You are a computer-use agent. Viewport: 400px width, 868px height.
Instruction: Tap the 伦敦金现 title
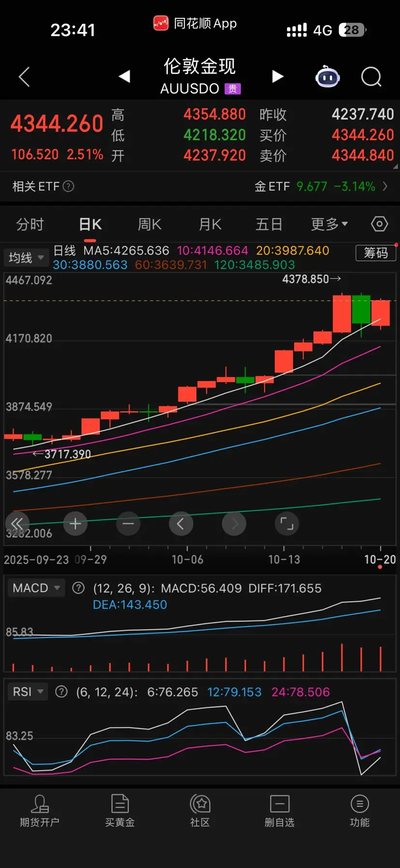[200, 66]
